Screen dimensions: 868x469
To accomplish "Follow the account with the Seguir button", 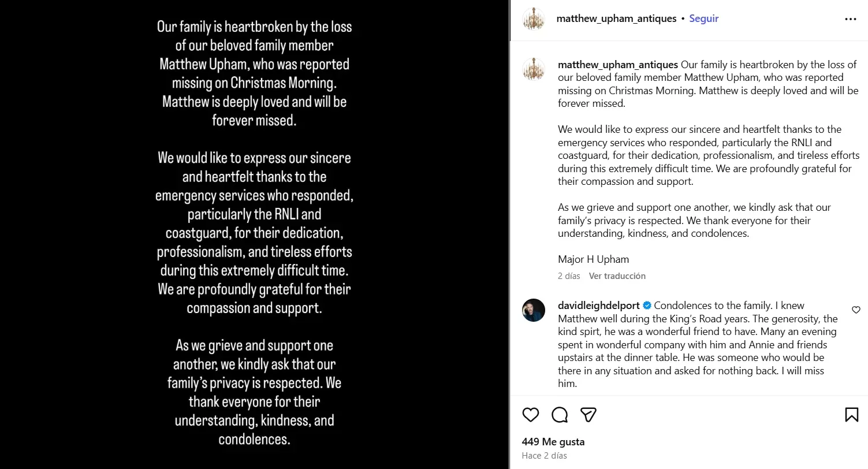I will coord(703,18).
